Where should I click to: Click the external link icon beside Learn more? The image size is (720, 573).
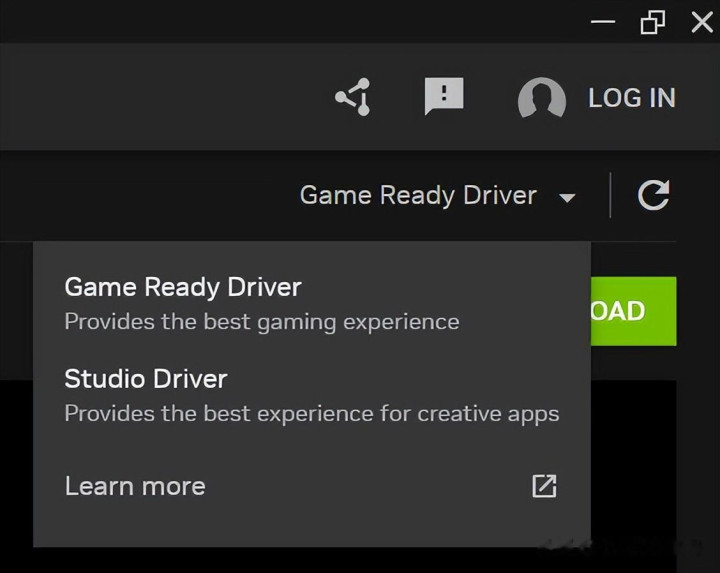click(544, 486)
